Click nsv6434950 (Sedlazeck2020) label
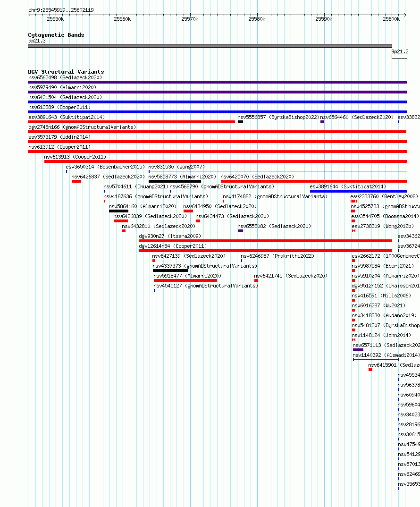Image resolution: width=420 pixels, height=507 pixels. pyautogui.click(x=220, y=207)
